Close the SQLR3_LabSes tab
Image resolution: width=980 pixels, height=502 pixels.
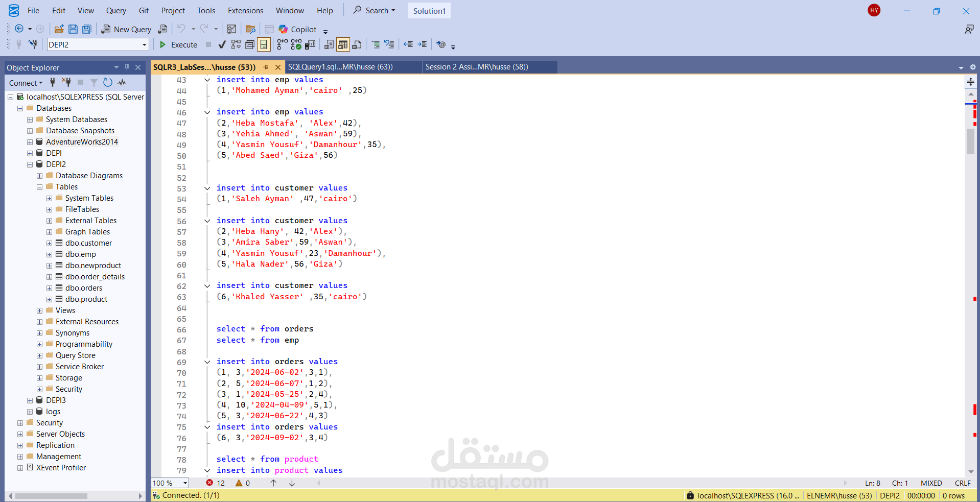click(x=278, y=67)
